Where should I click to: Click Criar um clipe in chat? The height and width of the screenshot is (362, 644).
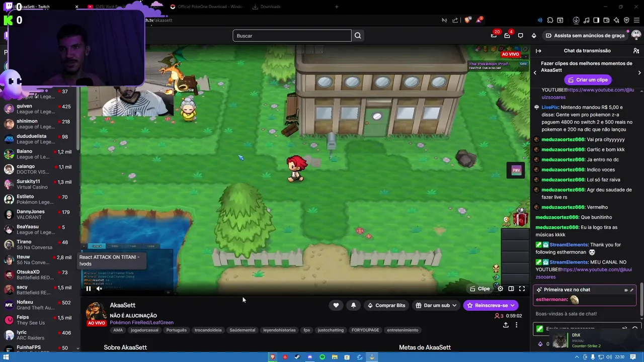tap(587, 80)
